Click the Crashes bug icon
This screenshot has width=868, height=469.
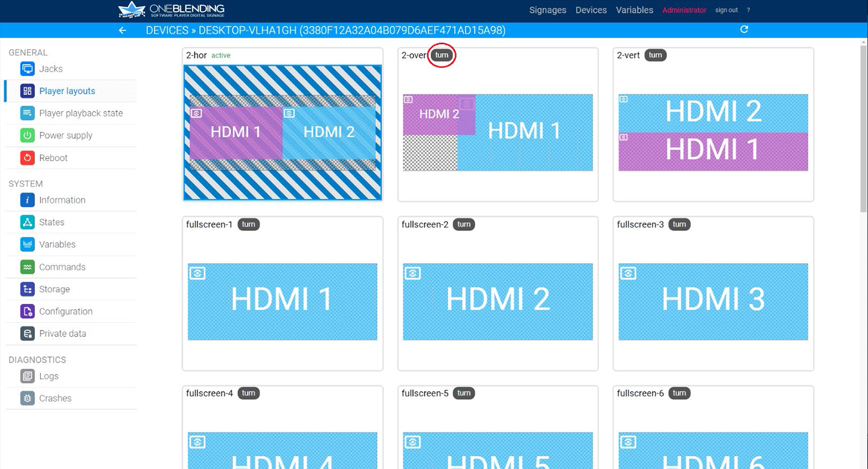click(x=27, y=399)
